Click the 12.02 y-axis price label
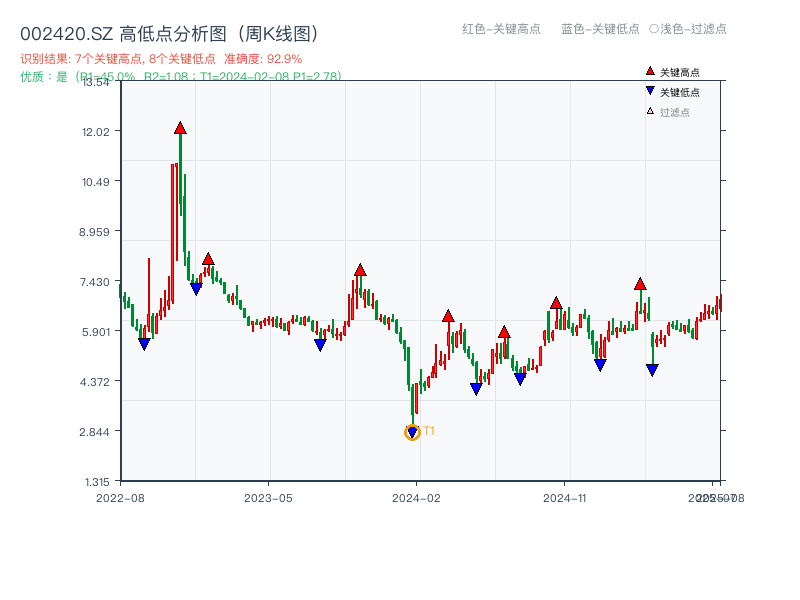 click(x=102, y=131)
